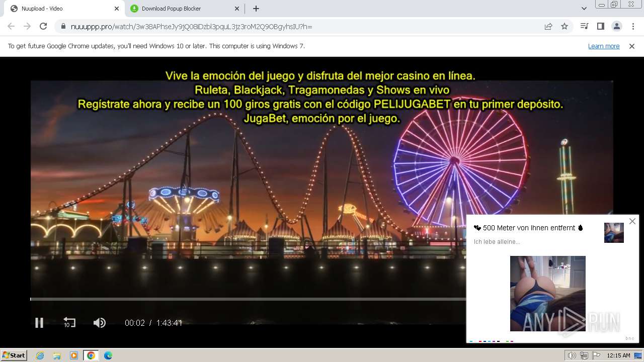The height and width of the screenshot is (362, 644).
Task: Click the small ad profile picture
Action: click(x=614, y=233)
